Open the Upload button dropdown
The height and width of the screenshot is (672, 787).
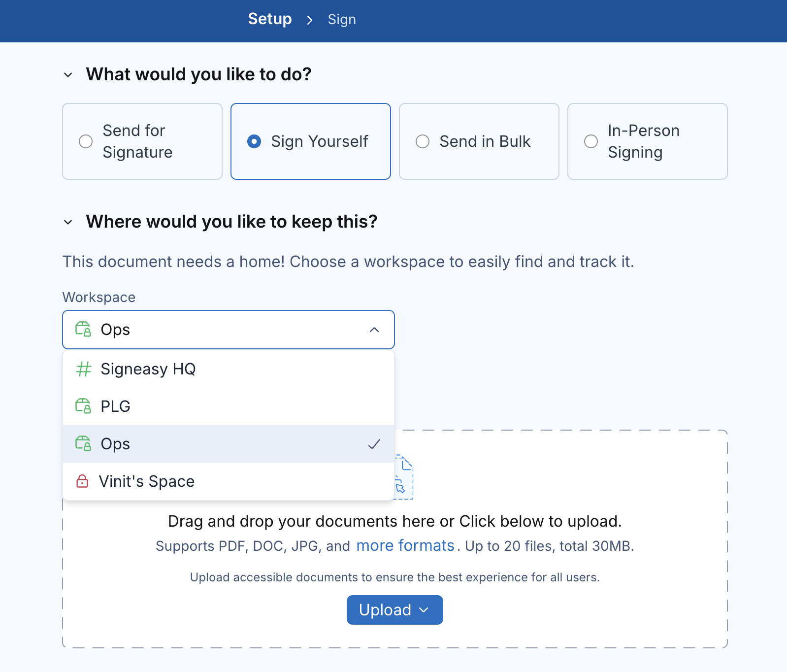(395, 610)
